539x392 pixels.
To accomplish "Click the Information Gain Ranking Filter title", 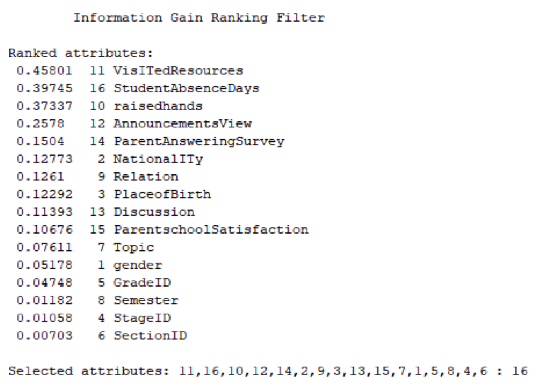I will 199,18.
